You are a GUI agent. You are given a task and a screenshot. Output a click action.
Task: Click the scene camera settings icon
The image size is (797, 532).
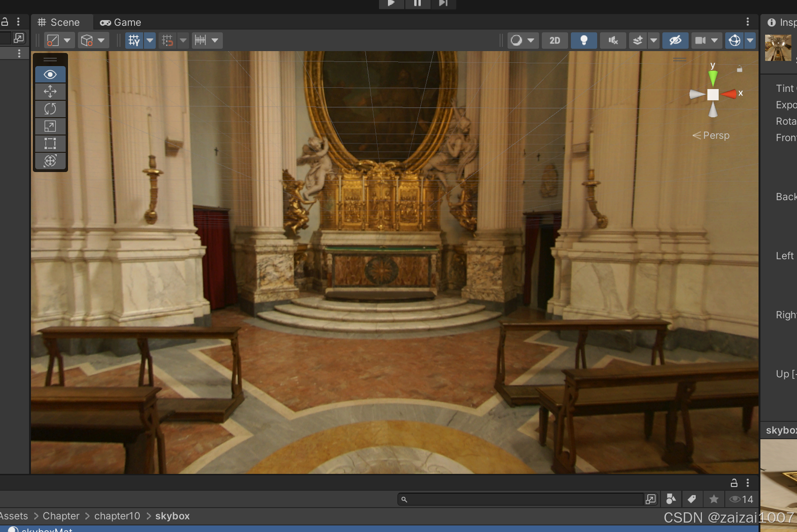point(700,40)
